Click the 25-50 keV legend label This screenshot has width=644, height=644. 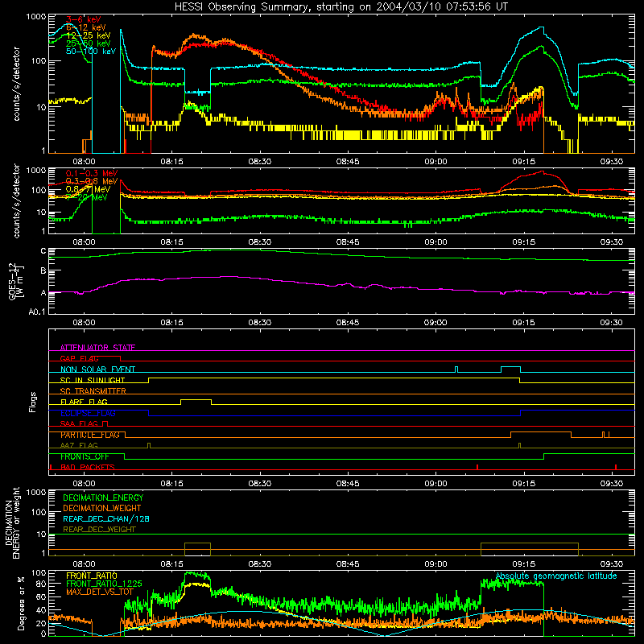click(89, 43)
